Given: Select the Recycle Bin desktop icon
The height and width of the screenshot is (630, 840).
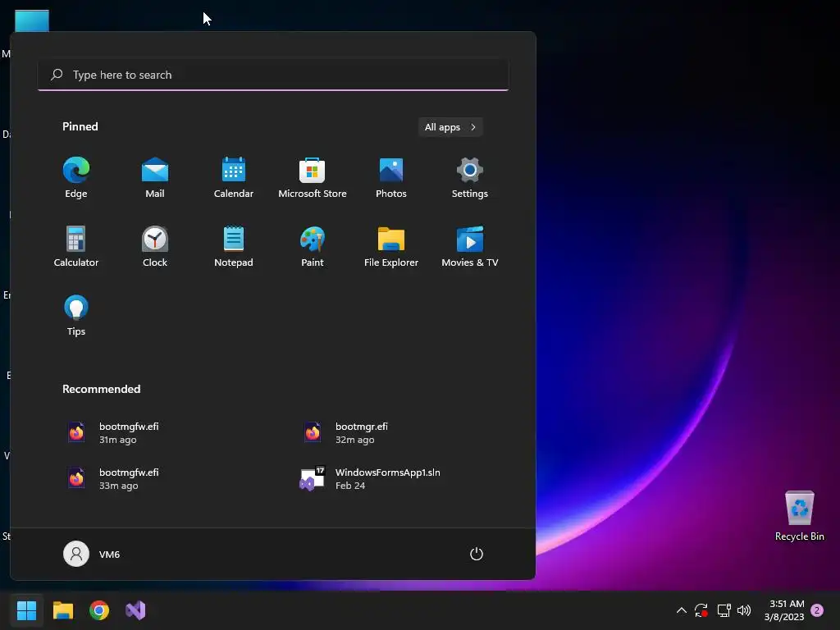Looking at the screenshot, I should [799, 517].
